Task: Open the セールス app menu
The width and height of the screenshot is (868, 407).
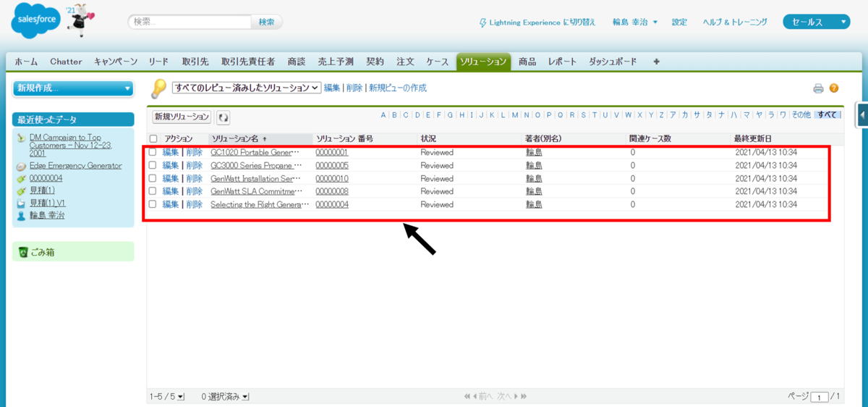Action: pyautogui.click(x=817, y=22)
